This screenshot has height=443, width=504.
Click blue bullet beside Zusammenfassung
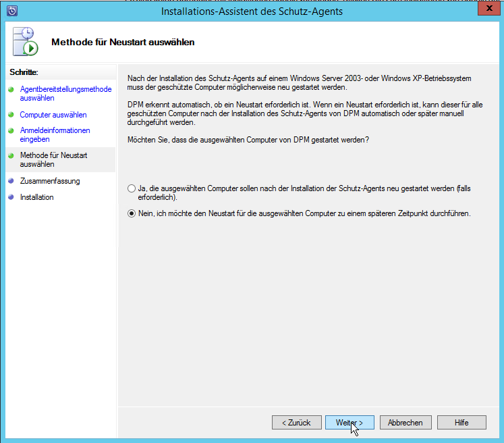click(x=11, y=181)
